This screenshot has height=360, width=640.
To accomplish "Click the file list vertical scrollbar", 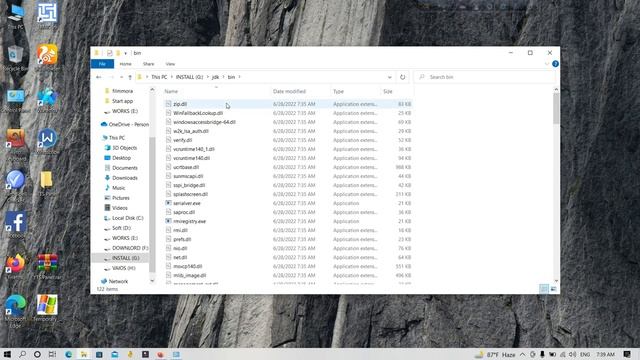I will pos(556,108).
